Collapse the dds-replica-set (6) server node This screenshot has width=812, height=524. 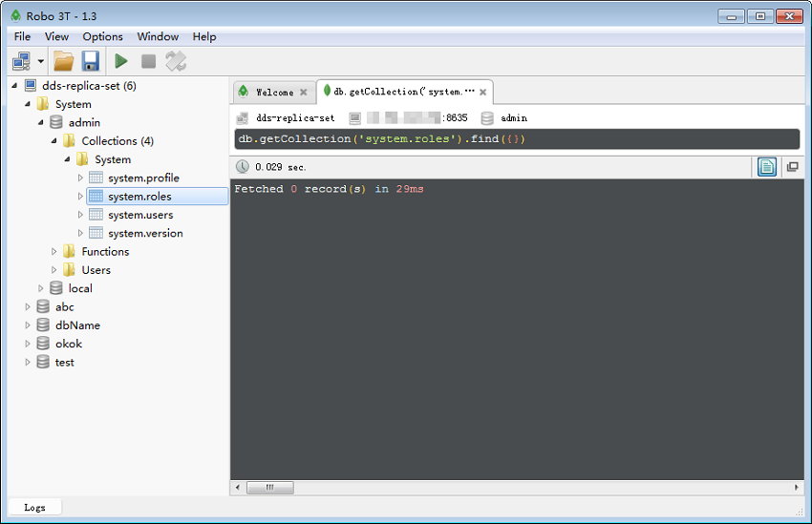point(14,86)
